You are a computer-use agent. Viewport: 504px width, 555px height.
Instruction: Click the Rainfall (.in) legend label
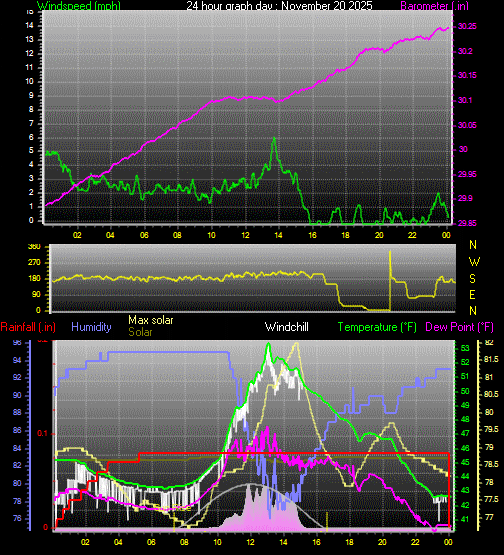pos(28,327)
